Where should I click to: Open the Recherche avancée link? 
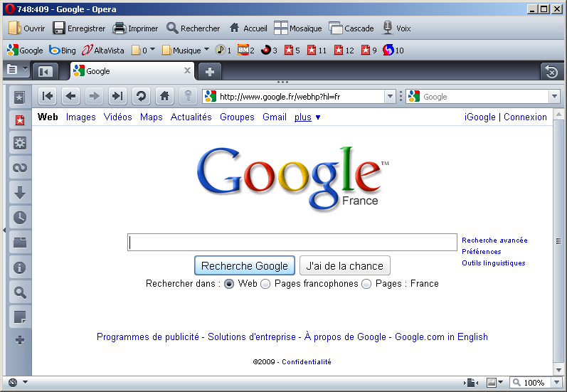point(494,240)
